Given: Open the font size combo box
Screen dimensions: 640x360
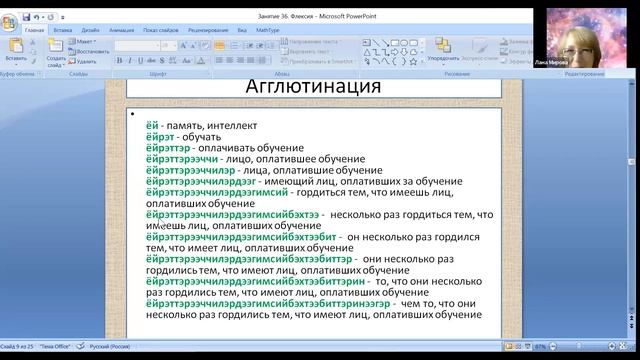Looking at the screenshot, I should coord(169,45).
